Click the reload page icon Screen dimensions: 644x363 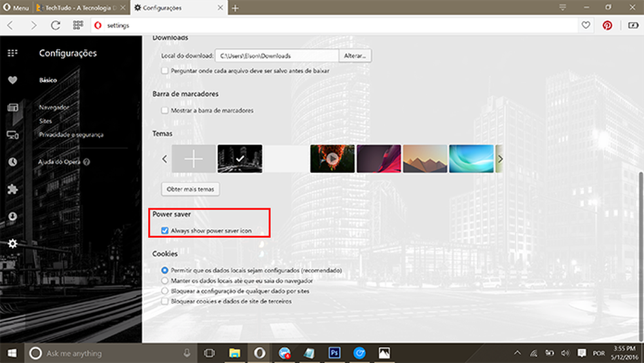pyautogui.click(x=56, y=25)
